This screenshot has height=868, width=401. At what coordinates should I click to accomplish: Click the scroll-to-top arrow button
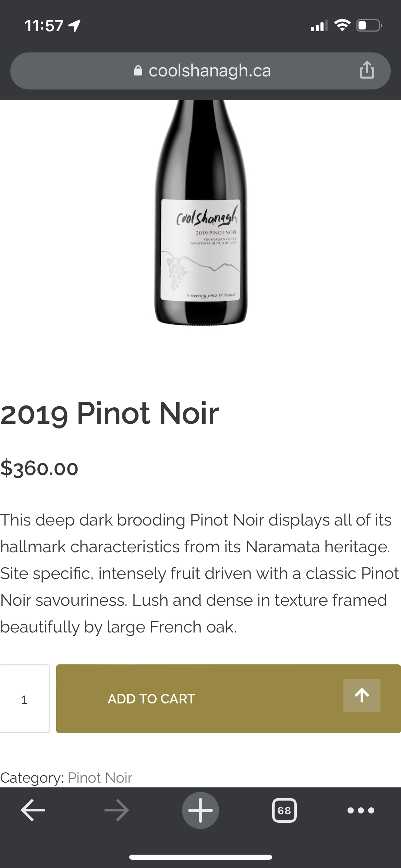pos(362,695)
